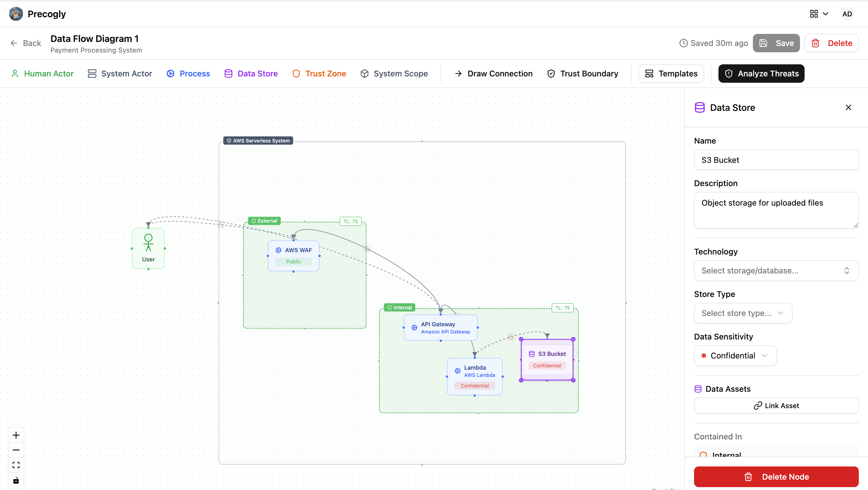Screen dimensions: 868x490
Task: Click the gear icon on AWS WAF node
Action: [279, 250]
